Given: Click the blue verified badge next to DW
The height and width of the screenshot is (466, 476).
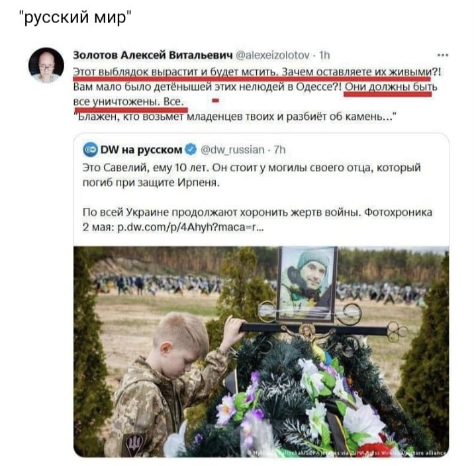Looking at the screenshot, I should [191, 150].
